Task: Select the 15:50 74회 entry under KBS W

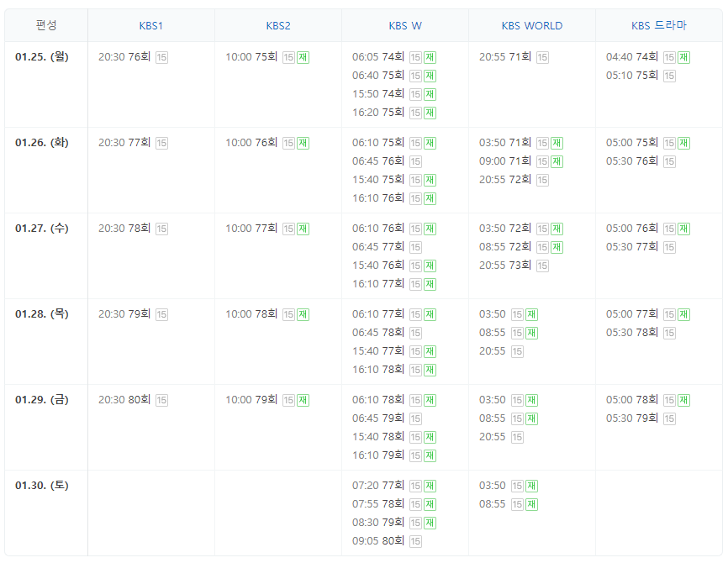Action: coord(378,94)
